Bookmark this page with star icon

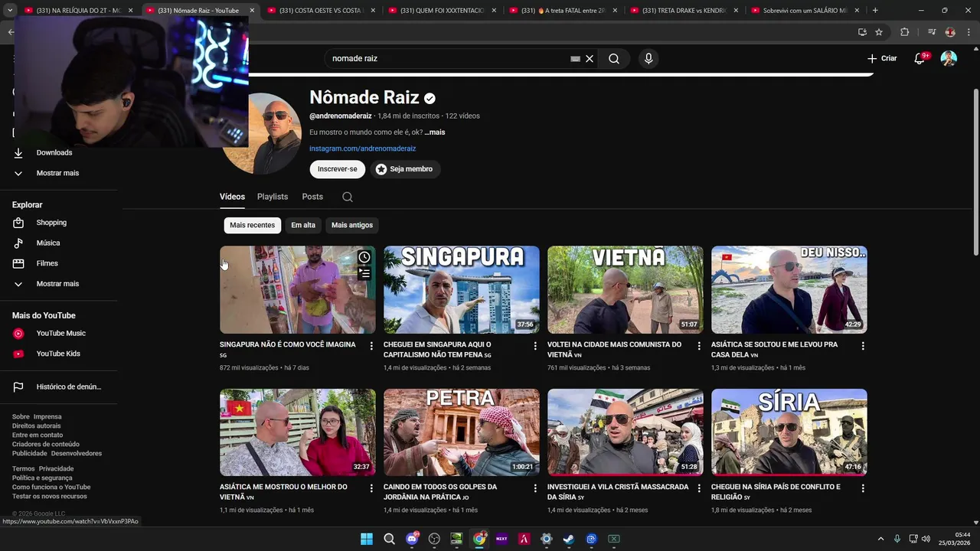(x=879, y=32)
